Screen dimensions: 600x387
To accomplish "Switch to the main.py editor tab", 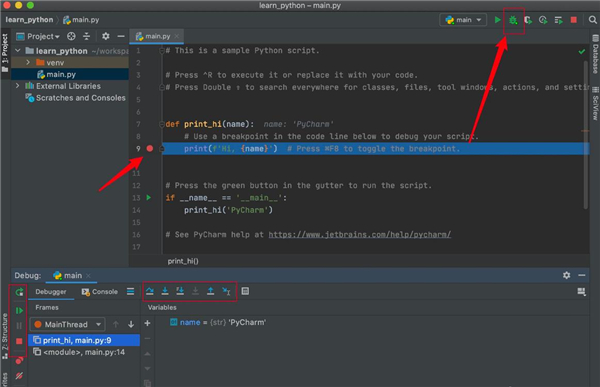I will coord(157,36).
